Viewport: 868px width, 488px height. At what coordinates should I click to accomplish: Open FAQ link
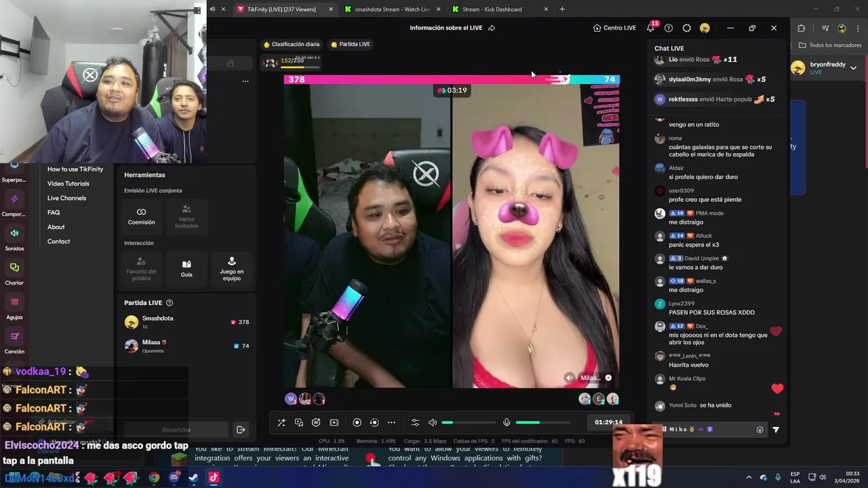54,213
